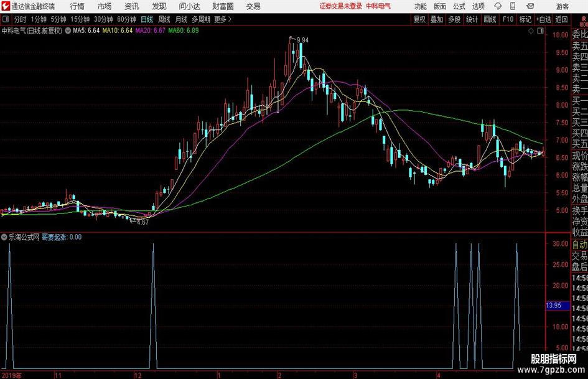Switch to 5分钟 period

coord(58,19)
